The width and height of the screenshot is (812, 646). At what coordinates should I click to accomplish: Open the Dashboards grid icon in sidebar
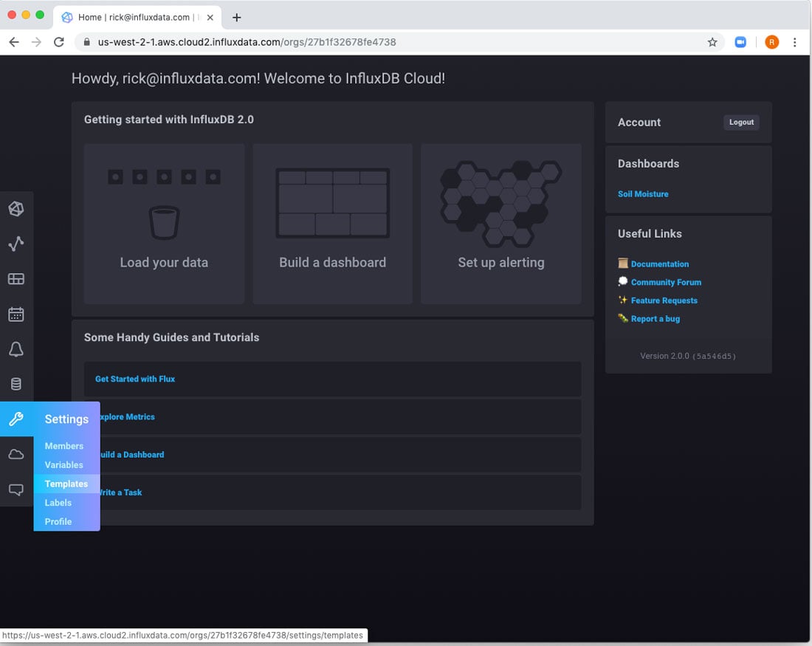click(x=16, y=279)
